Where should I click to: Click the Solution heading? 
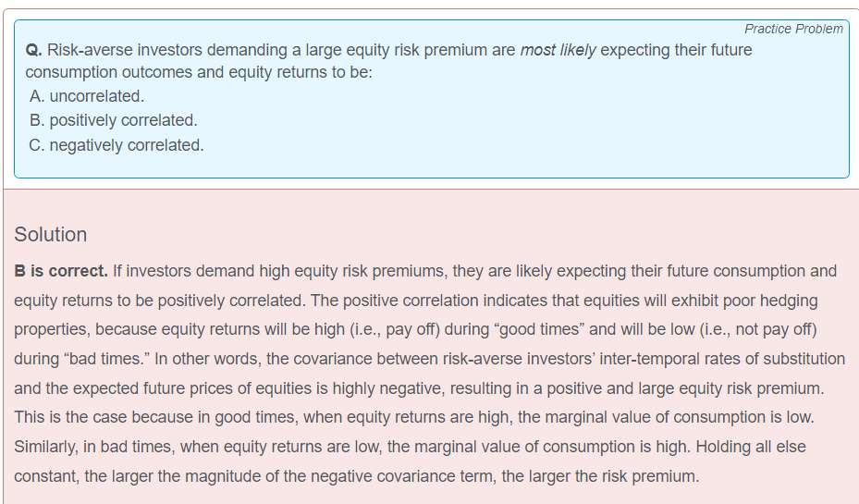[x=51, y=235]
